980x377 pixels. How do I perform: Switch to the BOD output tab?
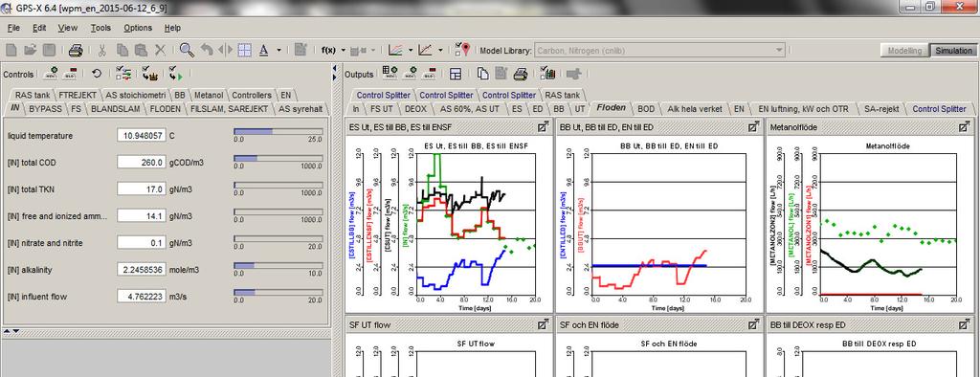646,109
